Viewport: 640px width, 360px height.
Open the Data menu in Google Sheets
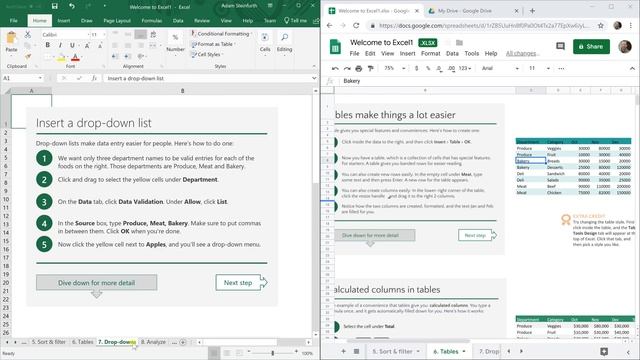point(452,53)
